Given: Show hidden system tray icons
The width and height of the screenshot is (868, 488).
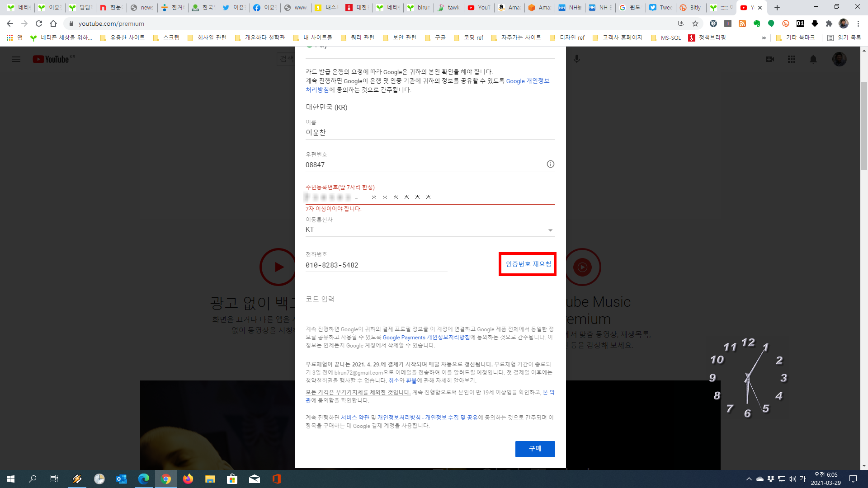Looking at the screenshot, I should tap(749, 479).
